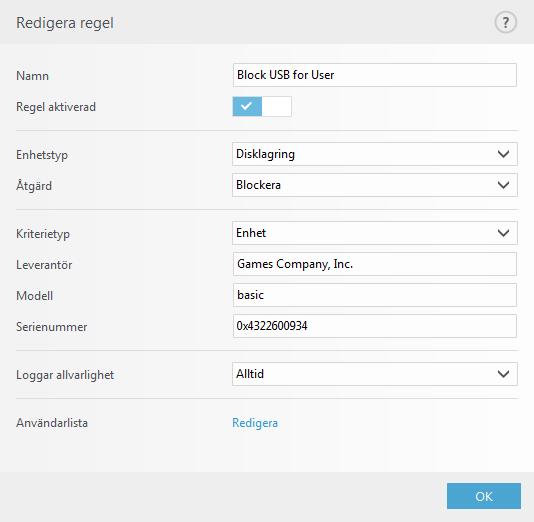Expand the Enhetstyp dropdown arrow
The width and height of the screenshot is (534, 522).
point(503,154)
